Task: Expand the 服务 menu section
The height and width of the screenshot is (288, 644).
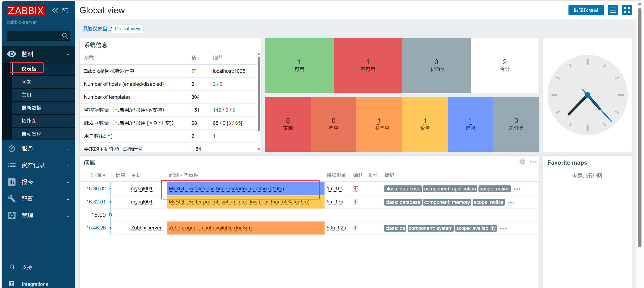Action: pos(68,149)
